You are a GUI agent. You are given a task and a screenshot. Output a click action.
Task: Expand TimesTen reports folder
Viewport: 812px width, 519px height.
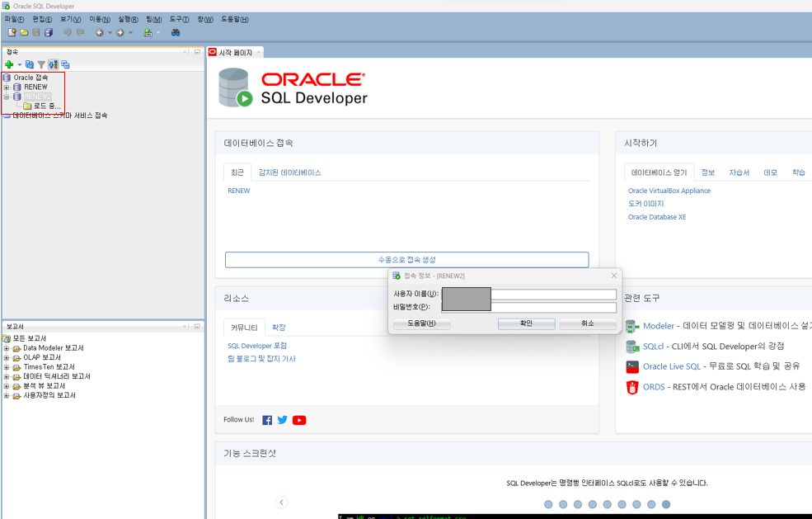pyautogui.click(x=7, y=367)
